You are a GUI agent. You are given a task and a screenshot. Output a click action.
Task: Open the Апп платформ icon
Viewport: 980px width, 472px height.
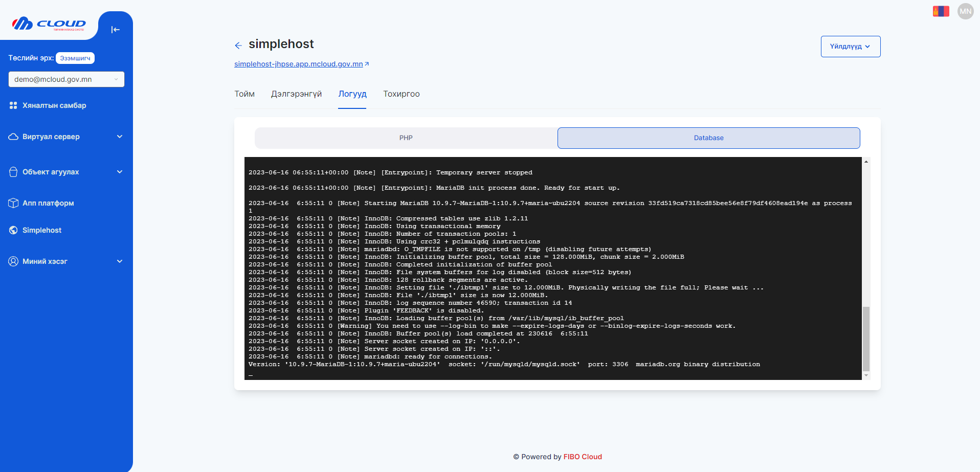tap(14, 203)
